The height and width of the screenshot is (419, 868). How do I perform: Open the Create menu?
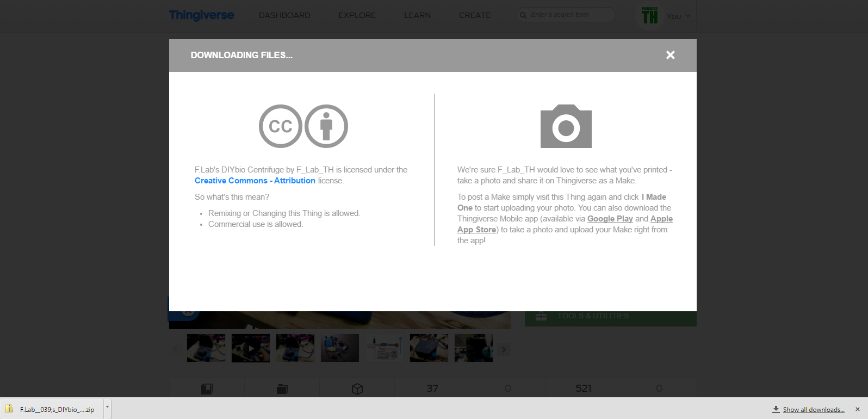[475, 15]
